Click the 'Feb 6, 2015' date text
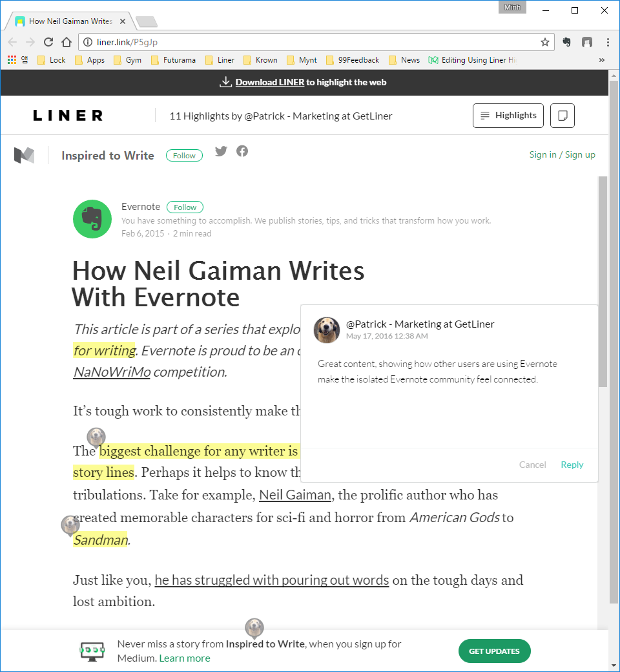The height and width of the screenshot is (672, 620). coord(143,233)
